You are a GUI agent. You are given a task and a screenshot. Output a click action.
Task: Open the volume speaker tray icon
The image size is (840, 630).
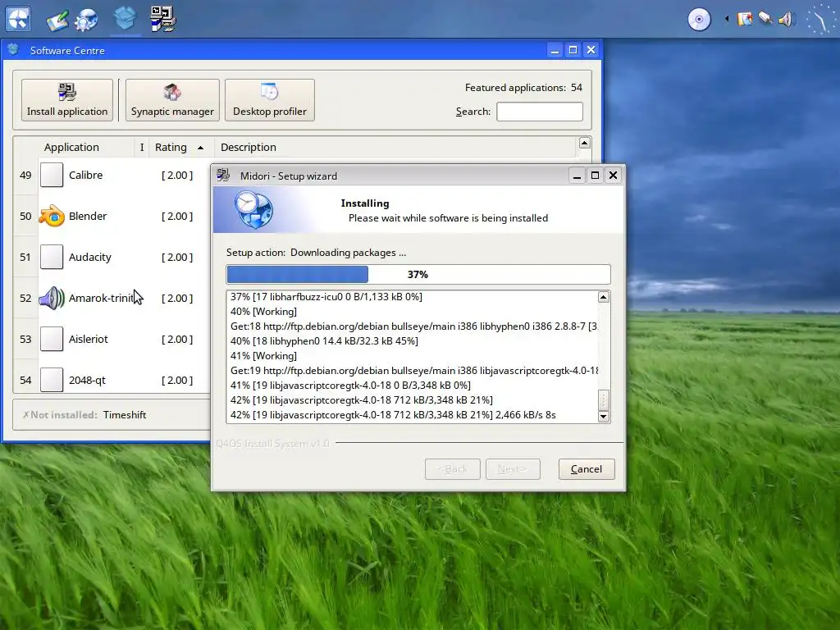[785, 20]
